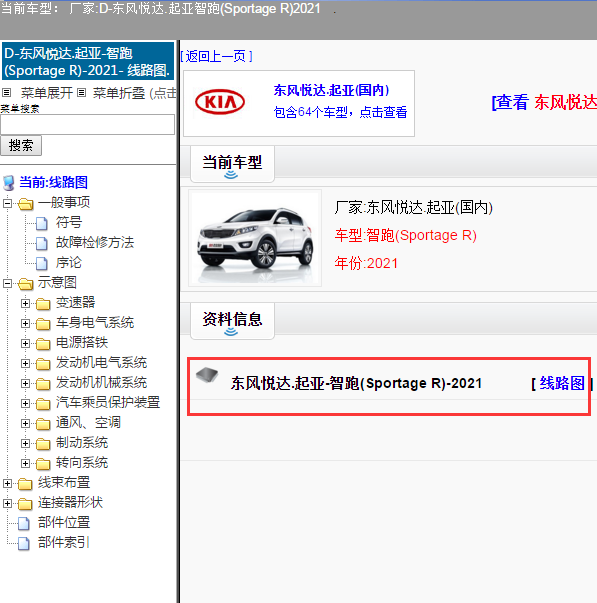Click the 厂家:东风悦达.起亚(国内) text

coord(414,208)
